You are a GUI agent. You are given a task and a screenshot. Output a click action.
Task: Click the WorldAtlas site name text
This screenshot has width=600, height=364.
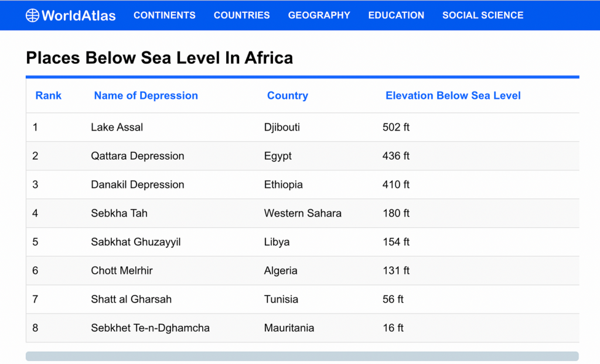pyautogui.click(x=79, y=15)
